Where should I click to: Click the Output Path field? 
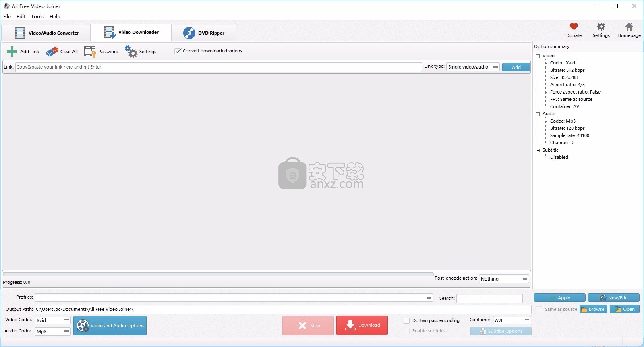coord(283,309)
